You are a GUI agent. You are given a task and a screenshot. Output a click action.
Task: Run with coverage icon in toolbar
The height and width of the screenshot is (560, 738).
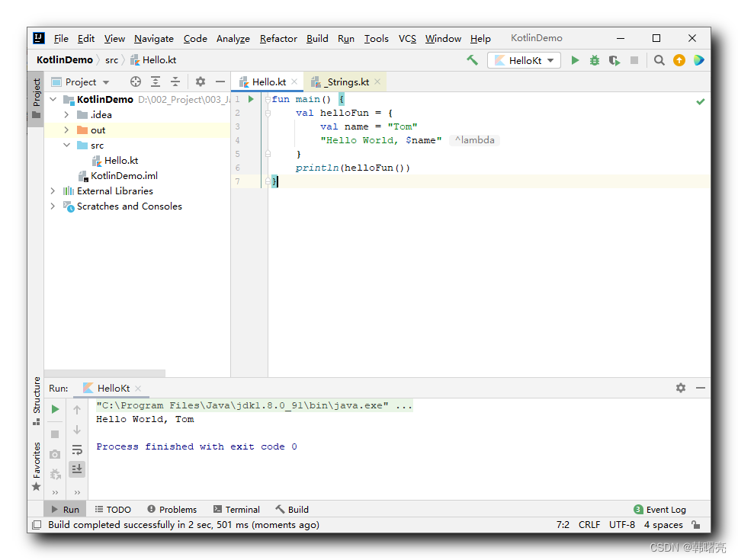point(614,60)
